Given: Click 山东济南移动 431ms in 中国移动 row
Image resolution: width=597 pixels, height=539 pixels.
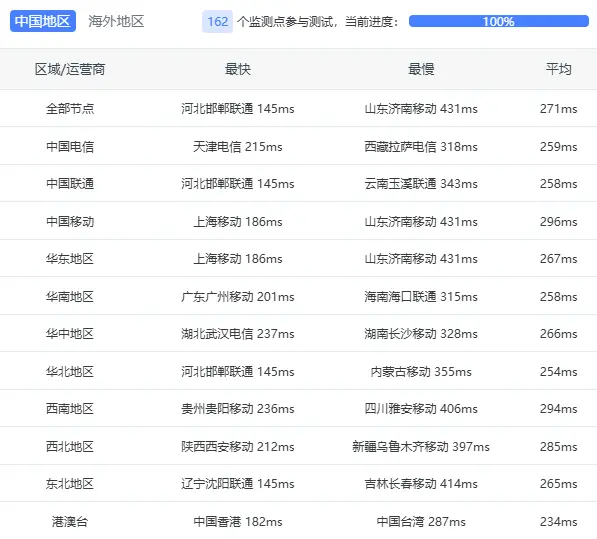Looking at the screenshot, I should (421, 222).
